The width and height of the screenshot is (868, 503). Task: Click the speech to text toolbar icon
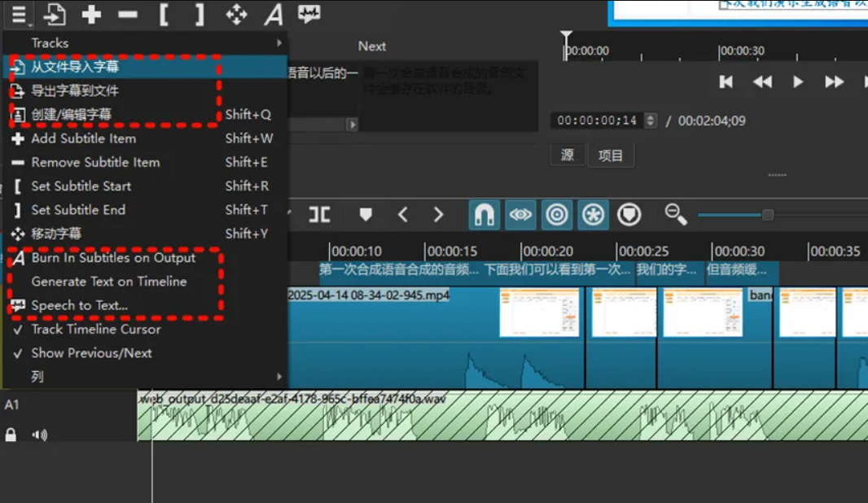pos(308,15)
